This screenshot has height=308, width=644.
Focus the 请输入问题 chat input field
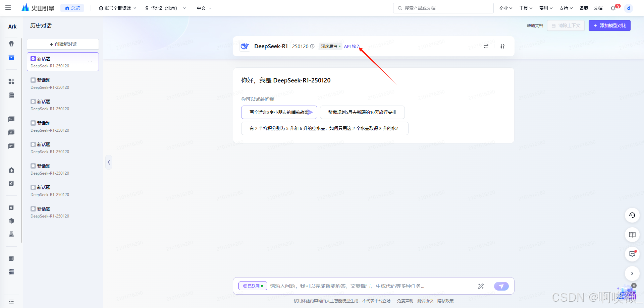click(x=371, y=286)
